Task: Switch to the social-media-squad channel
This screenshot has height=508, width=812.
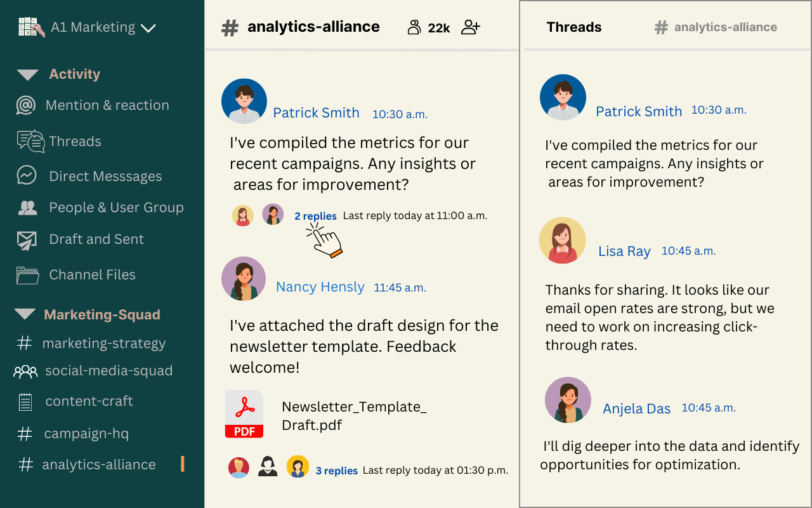Action: (108, 371)
